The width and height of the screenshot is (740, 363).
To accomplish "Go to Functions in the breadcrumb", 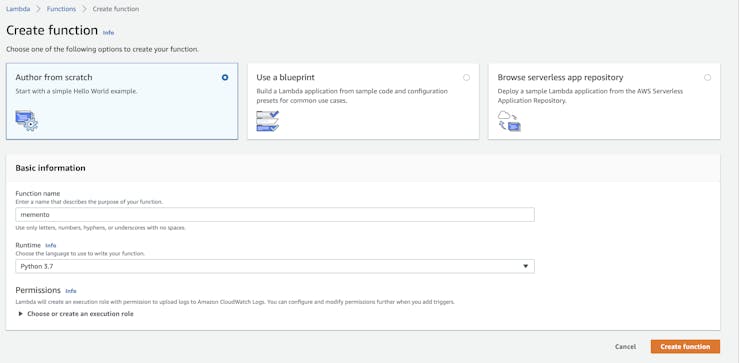I will (61, 9).
